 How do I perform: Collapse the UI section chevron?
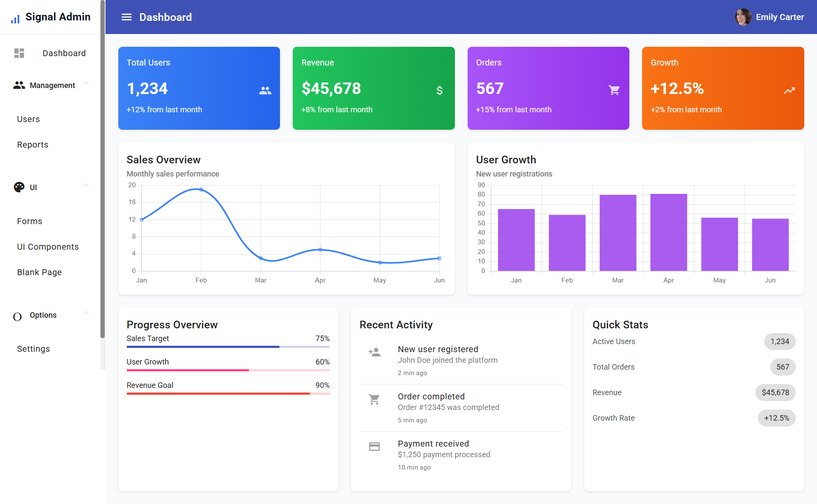(x=86, y=185)
